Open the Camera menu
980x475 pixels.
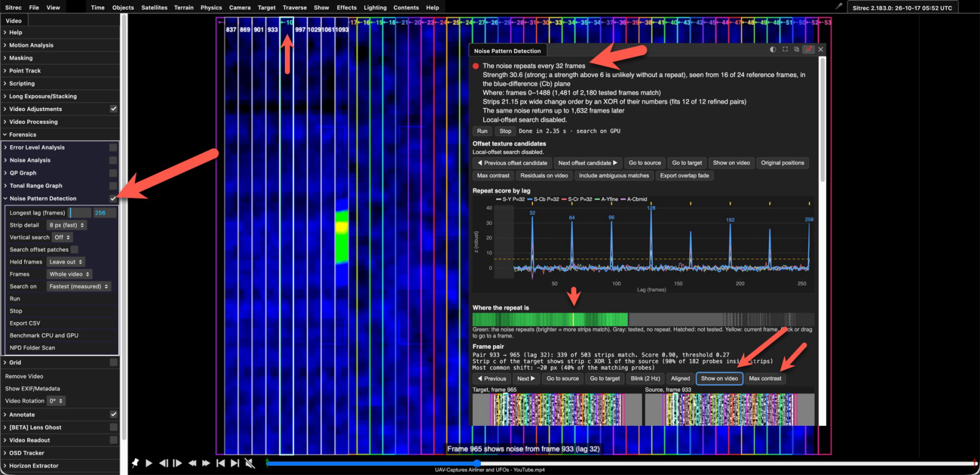[239, 7]
